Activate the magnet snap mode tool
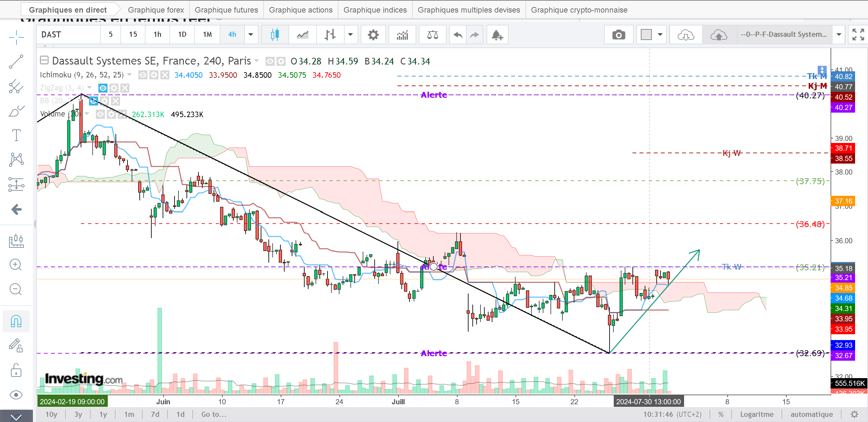 (16, 321)
